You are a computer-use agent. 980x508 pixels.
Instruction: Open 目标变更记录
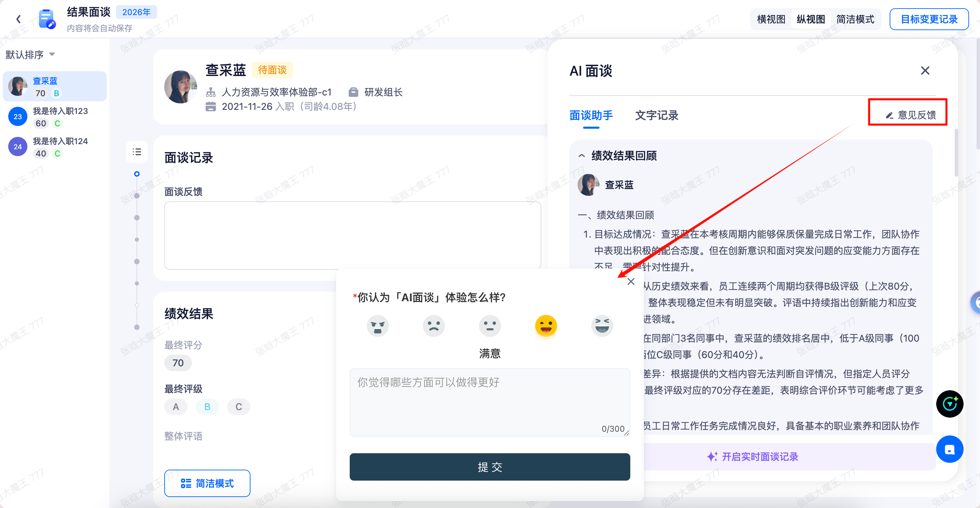tap(929, 19)
